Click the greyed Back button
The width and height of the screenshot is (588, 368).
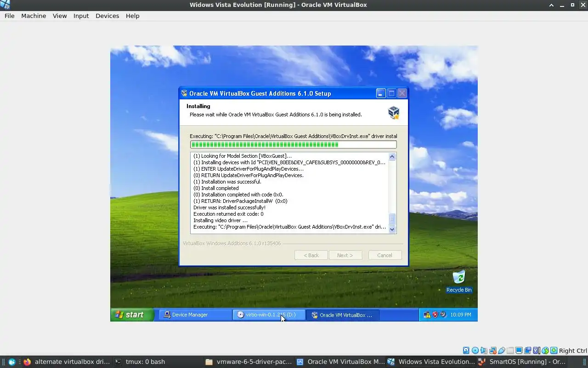pos(311,255)
